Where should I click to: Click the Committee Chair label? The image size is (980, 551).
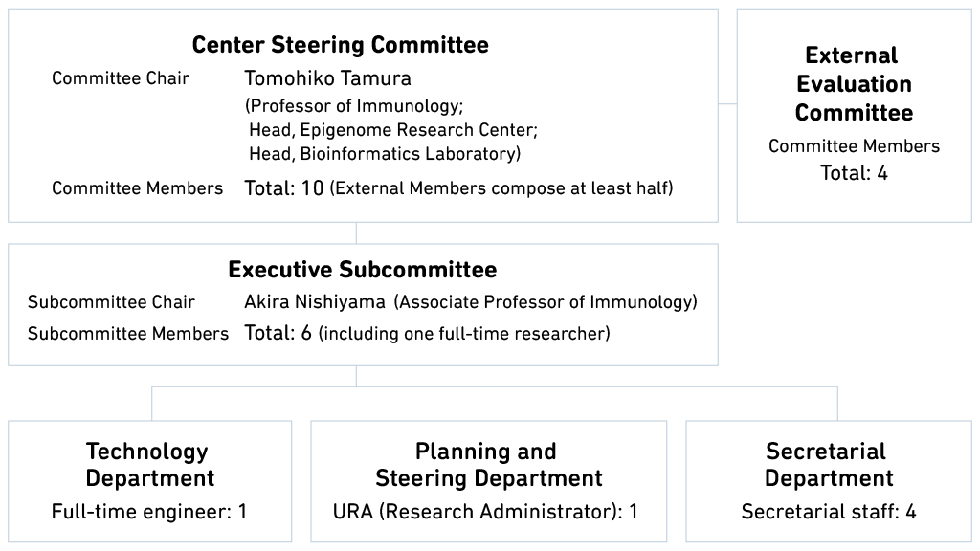point(121,78)
